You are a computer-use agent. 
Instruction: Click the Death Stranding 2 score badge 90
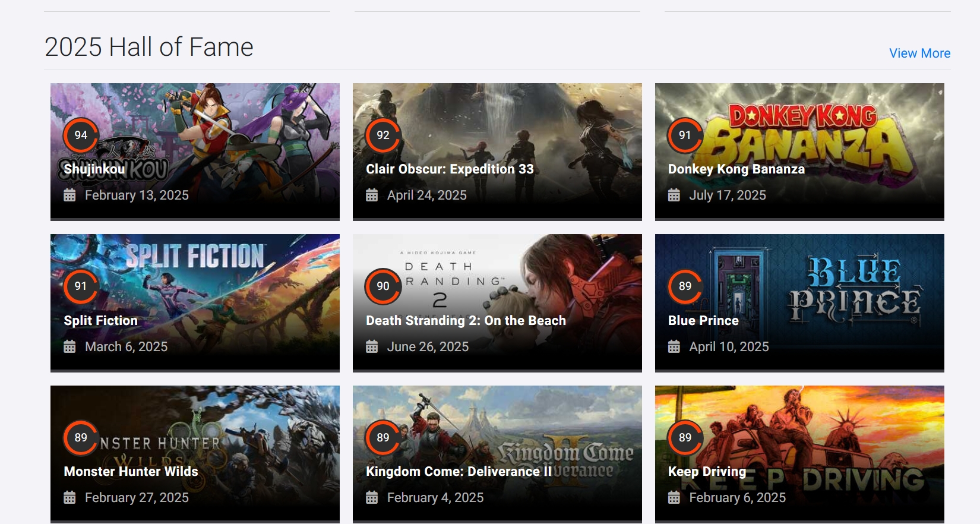383,286
